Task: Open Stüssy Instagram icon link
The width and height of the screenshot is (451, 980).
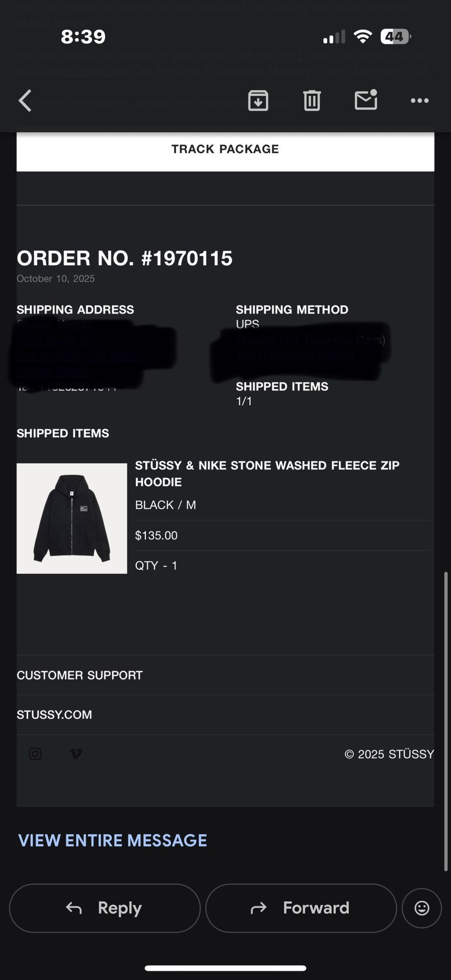Action: tap(35, 754)
